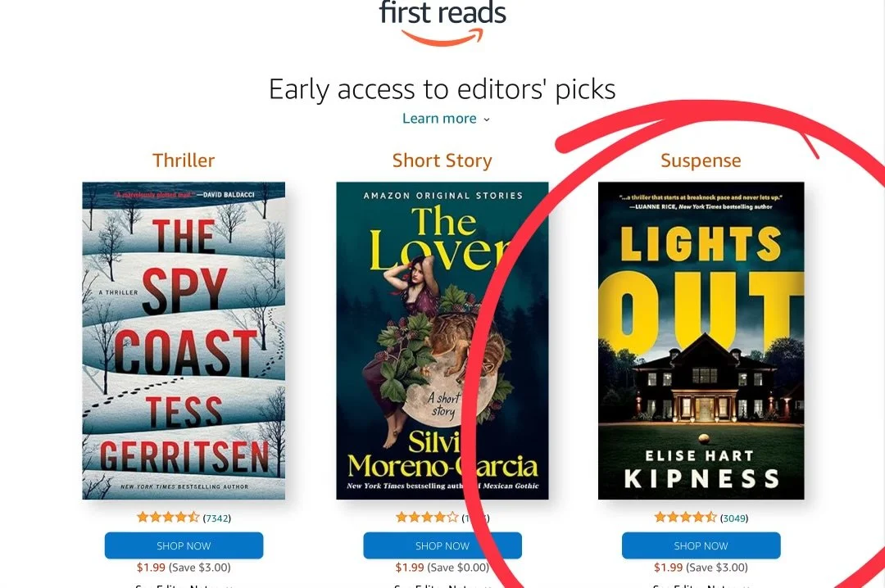Screen dimensions: 885x588
Task: Expand the Learn more chevron
Action: 487,120
